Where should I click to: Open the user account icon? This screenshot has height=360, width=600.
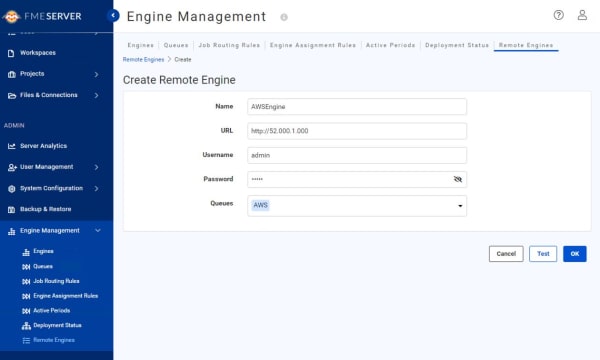tap(582, 15)
